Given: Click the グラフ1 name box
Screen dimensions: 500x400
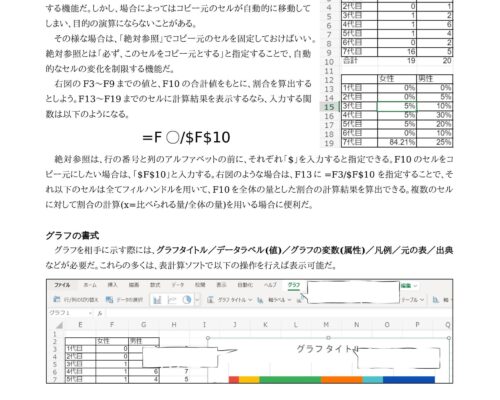Looking at the screenshot, I should (67, 313).
